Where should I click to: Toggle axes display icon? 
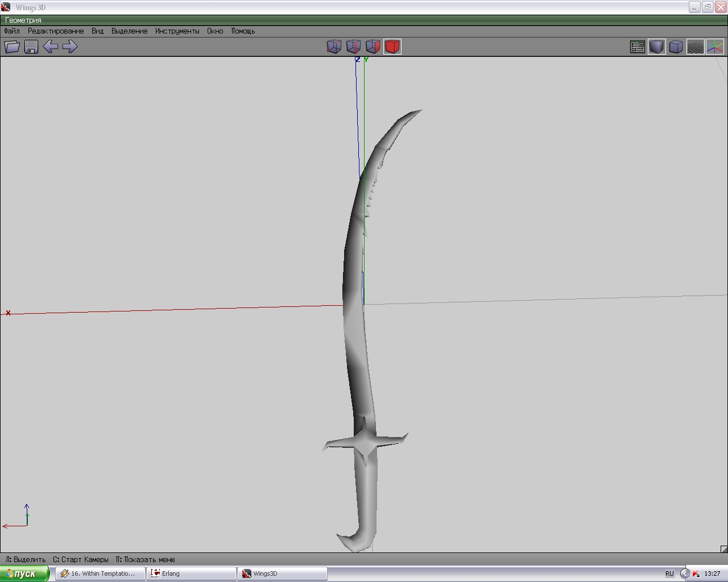[x=715, y=47]
